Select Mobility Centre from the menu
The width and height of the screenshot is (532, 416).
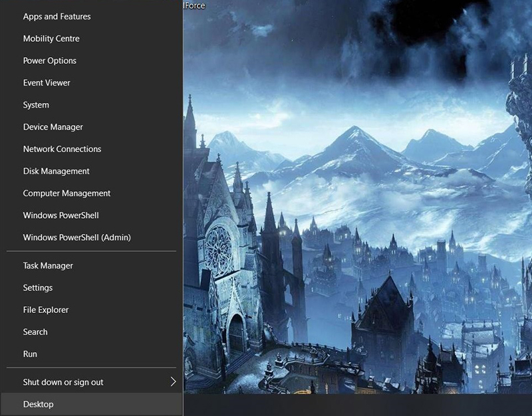point(51,39)
